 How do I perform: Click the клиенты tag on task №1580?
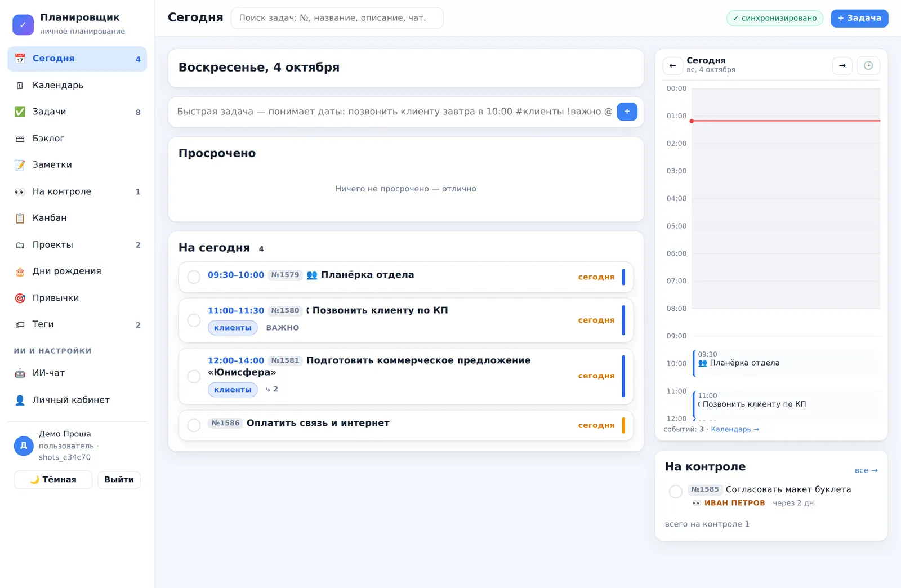tap(233, 328)
